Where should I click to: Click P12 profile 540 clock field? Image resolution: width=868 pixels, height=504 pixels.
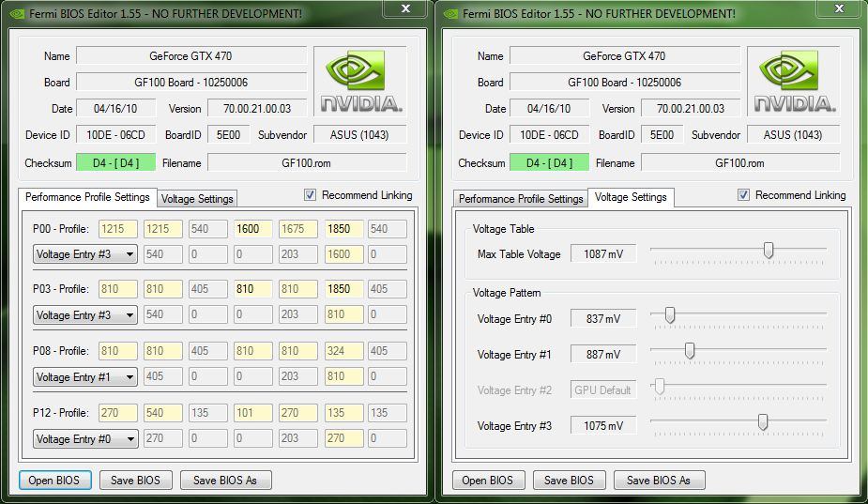pos(162,413)
